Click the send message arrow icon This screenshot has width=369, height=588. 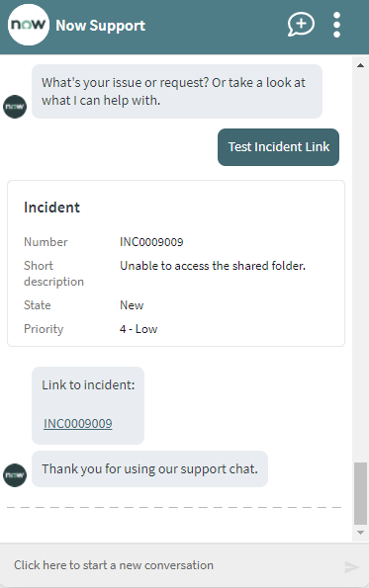[352, 567]
